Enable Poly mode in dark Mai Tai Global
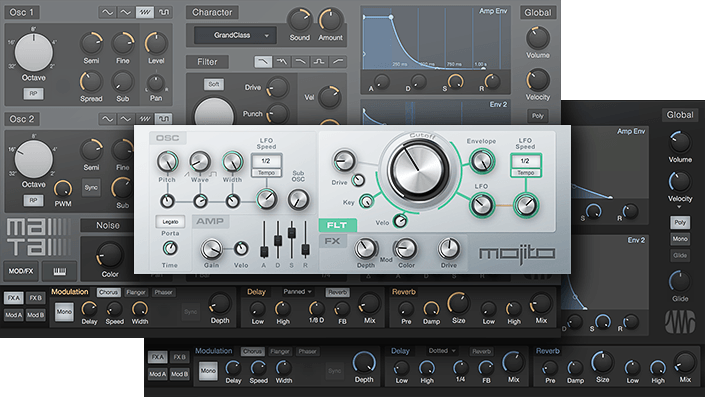This screenshot has width=705, height=397. click(x=680, y=222)
